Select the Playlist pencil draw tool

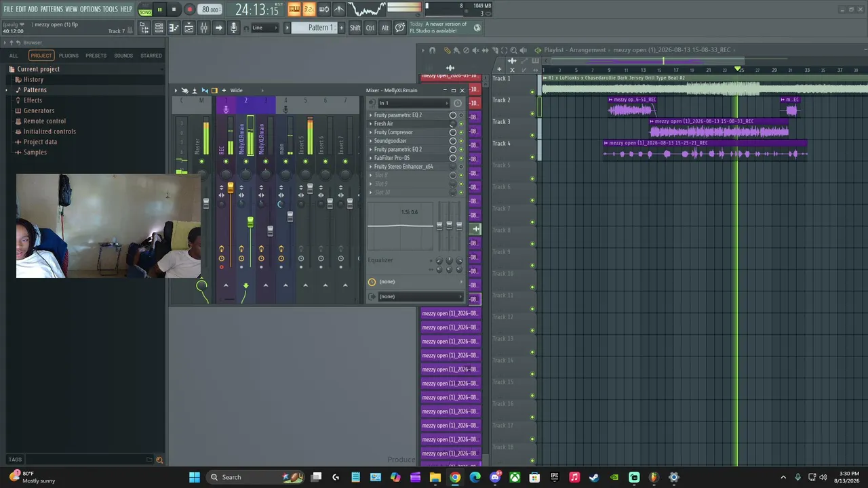tap(447, 50)
